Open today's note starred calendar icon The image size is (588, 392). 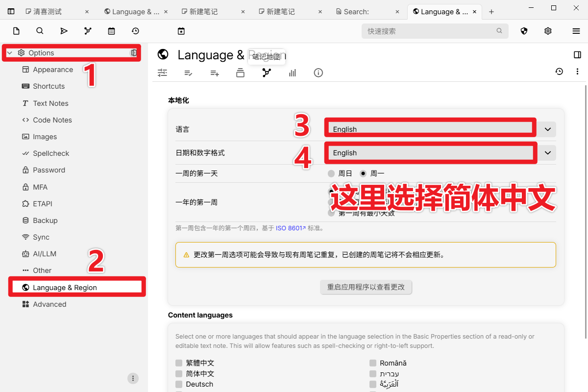click(x=181, y=30)
